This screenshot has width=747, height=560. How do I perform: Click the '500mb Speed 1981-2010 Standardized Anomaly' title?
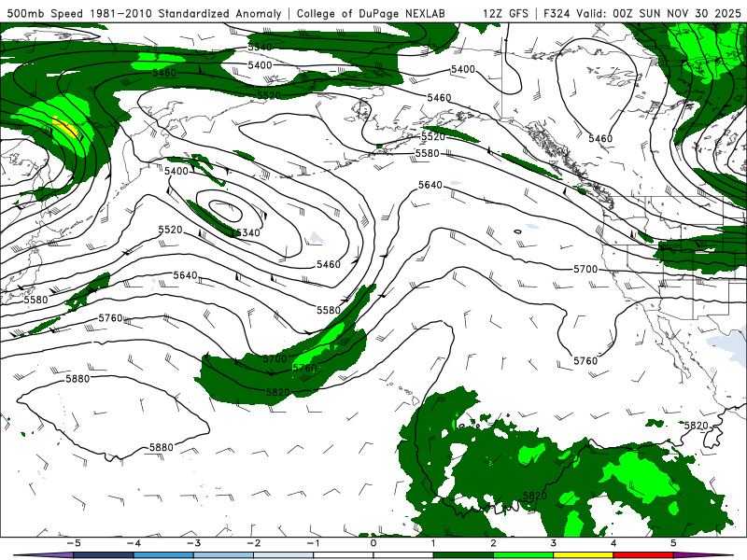pos(145,13)
